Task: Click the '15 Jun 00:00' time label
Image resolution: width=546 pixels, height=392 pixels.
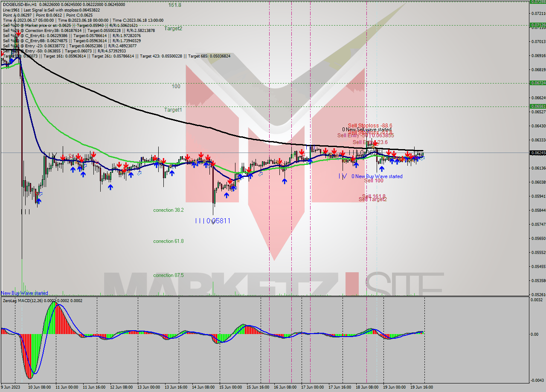Action: pos(230,387)
